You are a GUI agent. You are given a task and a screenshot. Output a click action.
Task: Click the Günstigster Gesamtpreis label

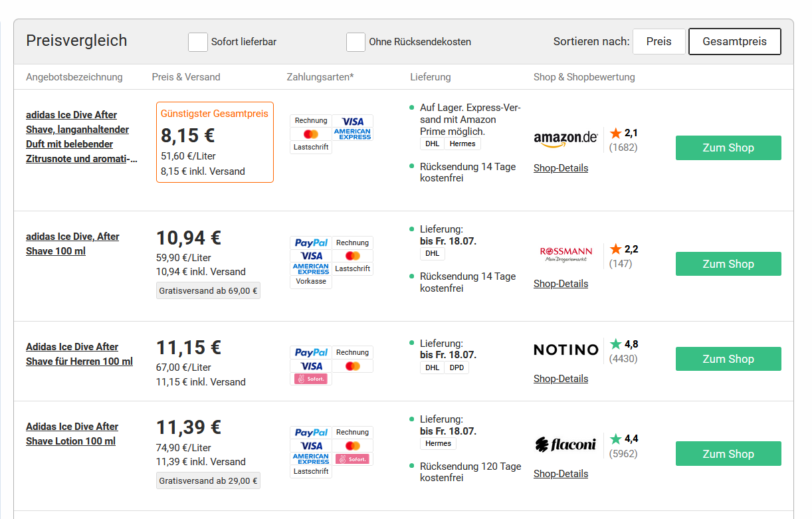pos(215,114)
